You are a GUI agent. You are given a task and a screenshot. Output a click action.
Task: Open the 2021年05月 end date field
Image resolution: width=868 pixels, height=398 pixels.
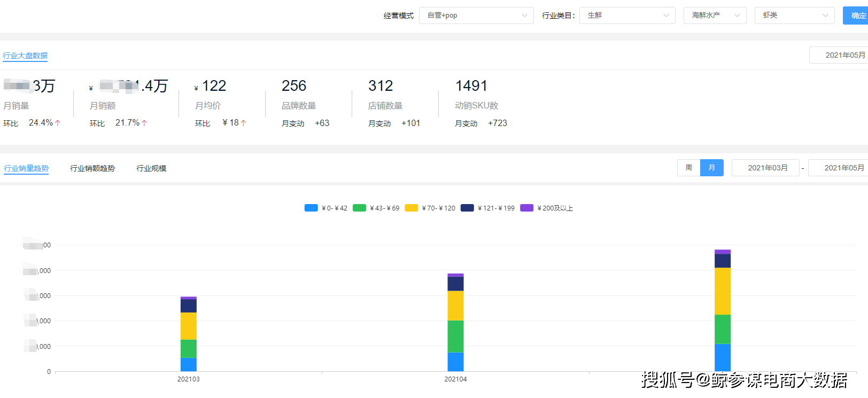[838, 168]
